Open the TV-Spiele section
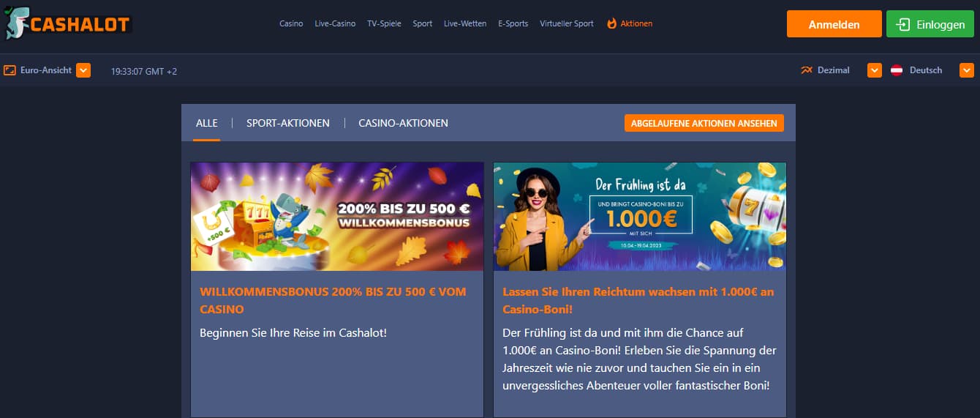The width and height of the screenshot is (980, 418). (384, 23)
